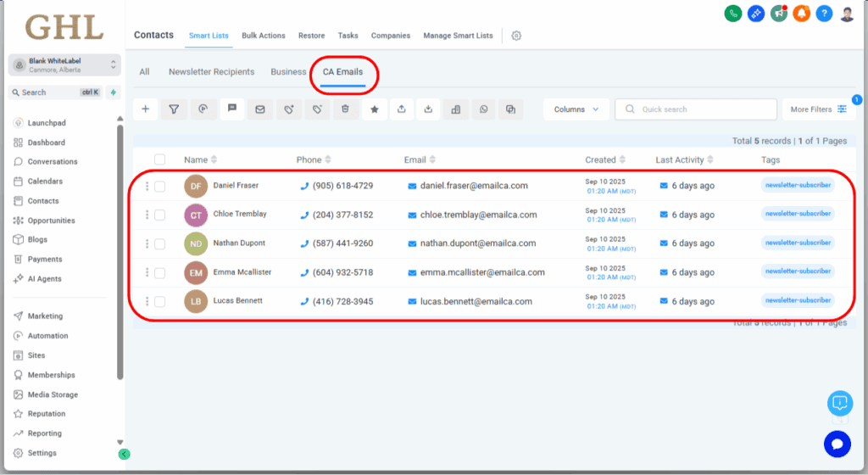
Task: Click the delete contacts trash icon
Action: (x=346, y=109)
